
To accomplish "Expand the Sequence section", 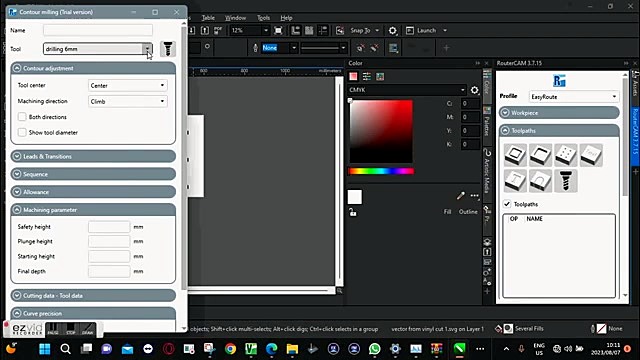I will (93, 174).
